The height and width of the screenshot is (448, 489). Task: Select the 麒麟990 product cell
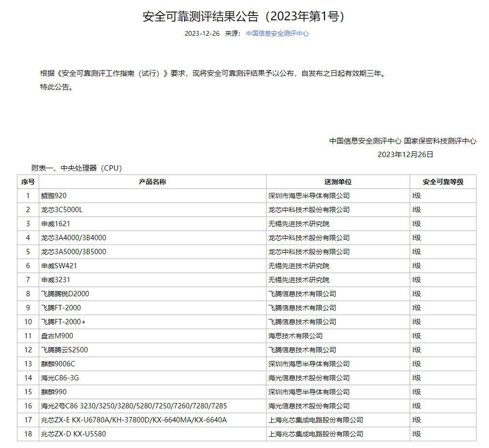click(x=152, y=392)
